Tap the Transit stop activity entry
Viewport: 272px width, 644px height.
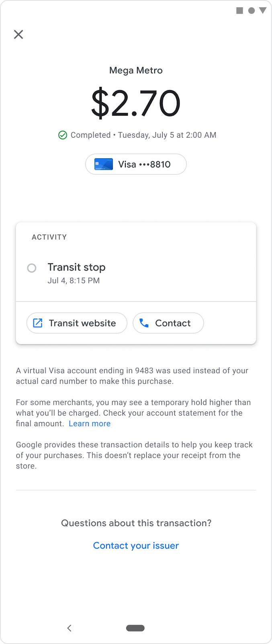click(76, 273)
